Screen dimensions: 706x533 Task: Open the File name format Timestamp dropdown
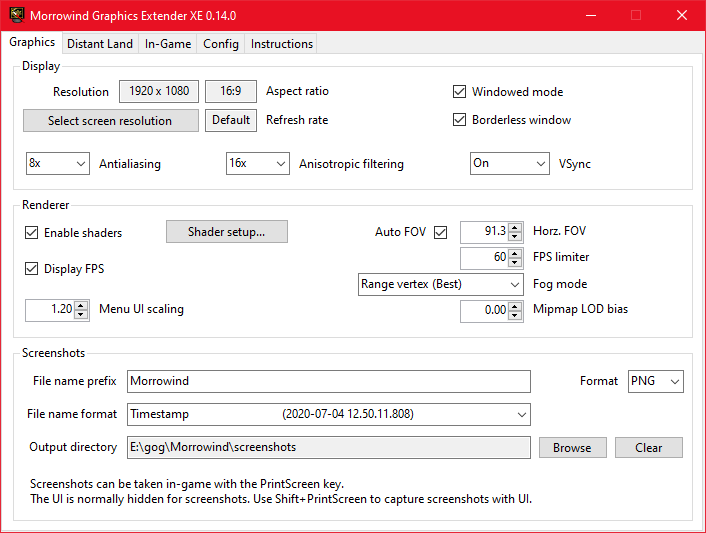point(329,414)
